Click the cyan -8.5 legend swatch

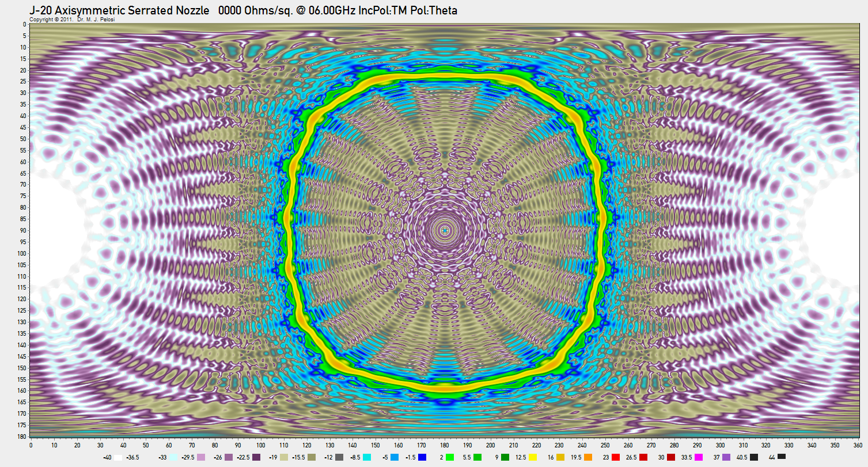click(367, 457)
